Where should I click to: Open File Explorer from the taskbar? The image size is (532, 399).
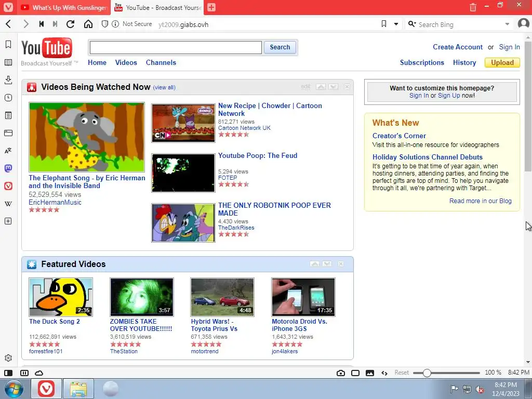tap(78, 389)
